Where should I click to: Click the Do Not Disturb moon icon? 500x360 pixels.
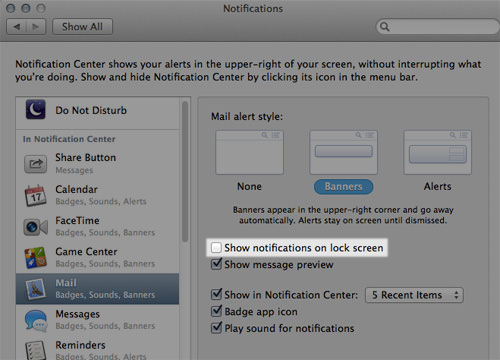35,110
